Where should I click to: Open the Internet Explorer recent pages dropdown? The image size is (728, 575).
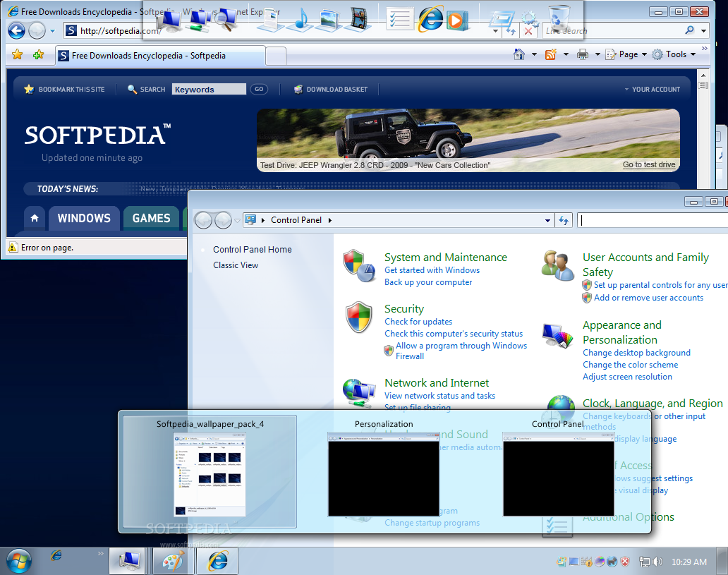(52, 31)
